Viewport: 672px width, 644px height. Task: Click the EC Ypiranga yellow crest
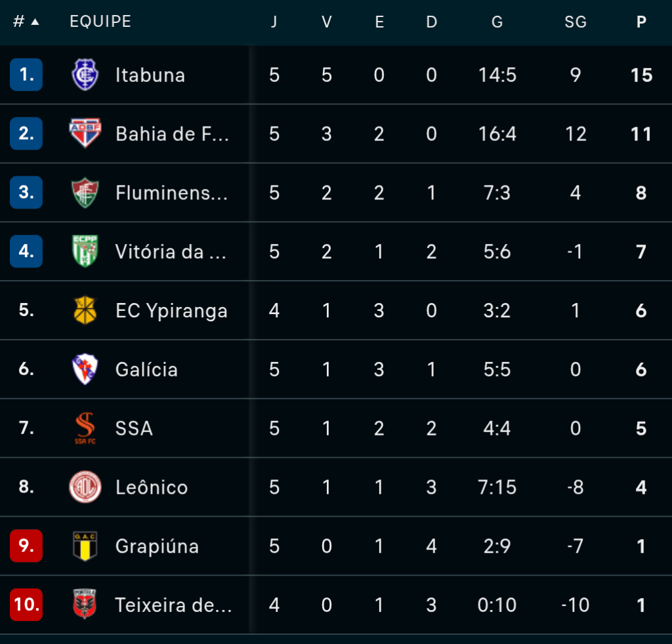point(85,310)
